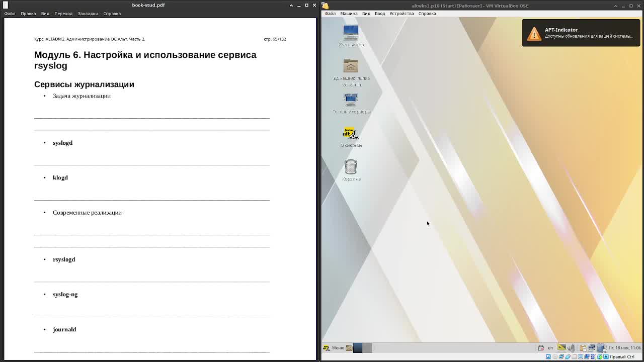
Task: Click the APT-Indicator warning triangle icon
Action: pos(534,33)
